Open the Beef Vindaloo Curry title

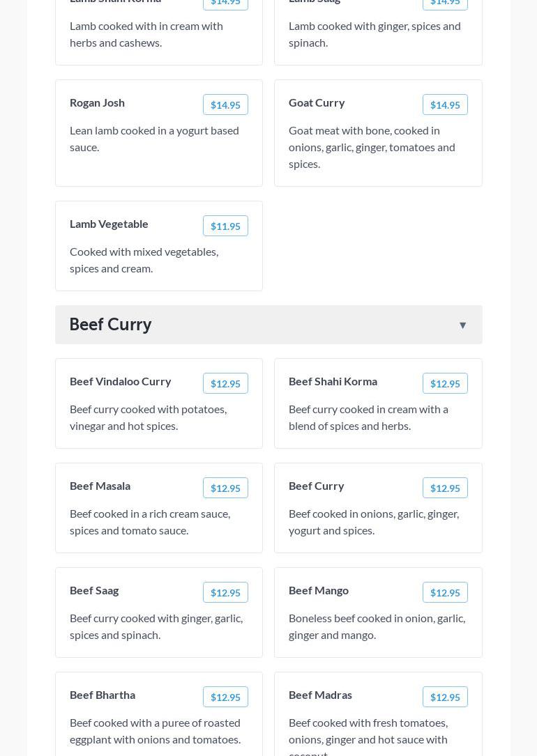pyautogui.click(x=120, y=381)
